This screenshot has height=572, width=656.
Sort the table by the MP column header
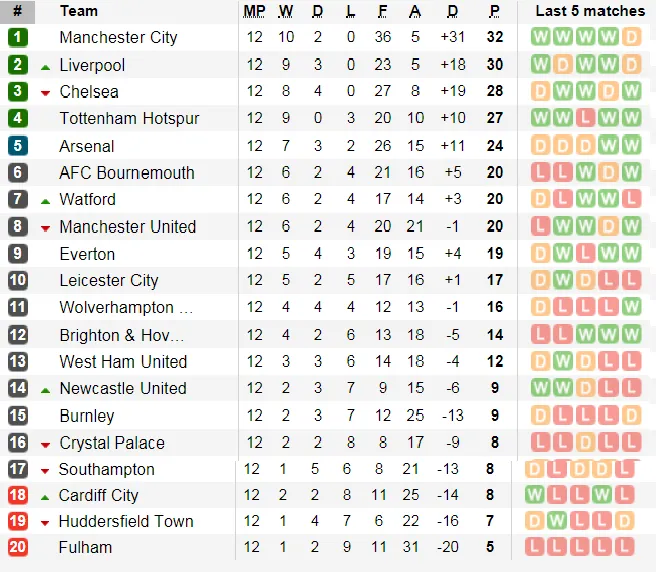(x=253, y=11)
